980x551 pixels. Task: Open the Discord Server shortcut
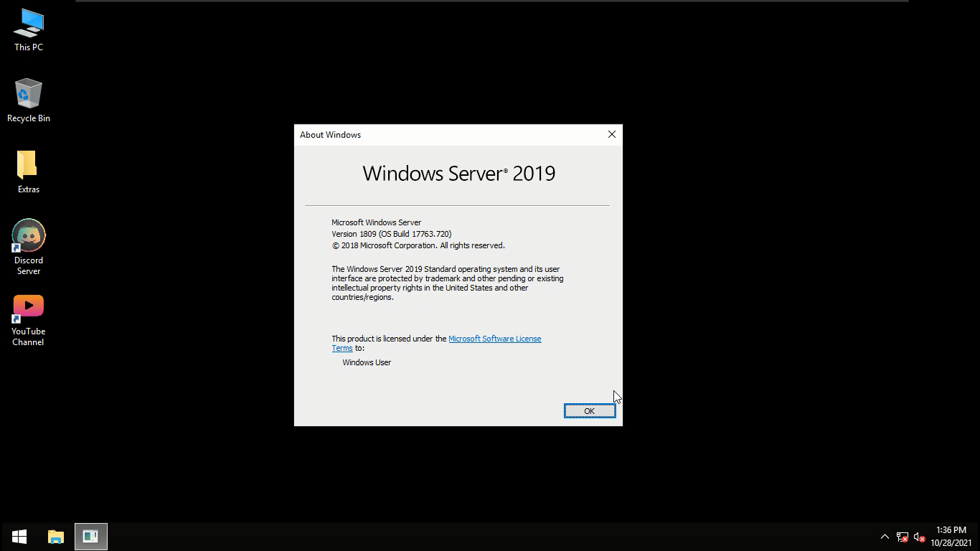coord(29,247)
